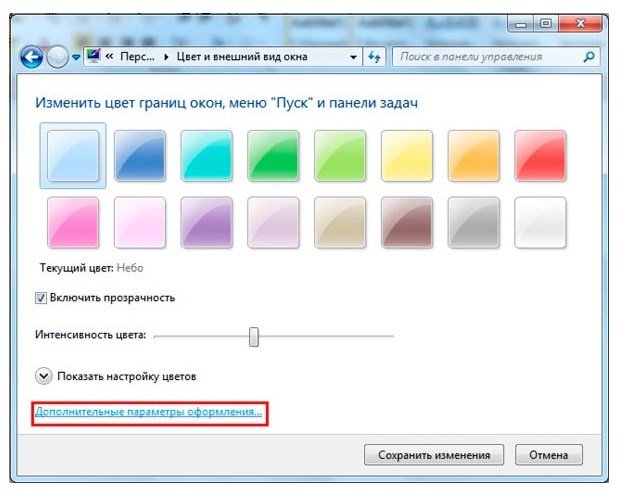Screen dimensions: 620x500
Task: Pick the pink swatch in second row
Action: point(73,222)
